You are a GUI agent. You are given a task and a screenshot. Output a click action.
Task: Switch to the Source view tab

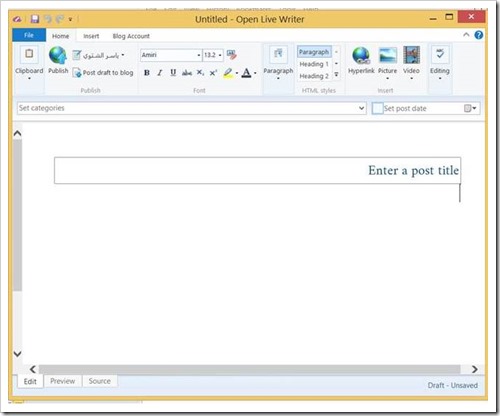[99, 381]
